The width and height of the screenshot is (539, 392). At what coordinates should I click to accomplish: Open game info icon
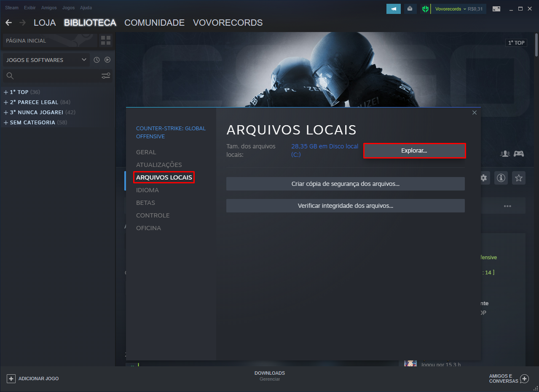point(501,178)
